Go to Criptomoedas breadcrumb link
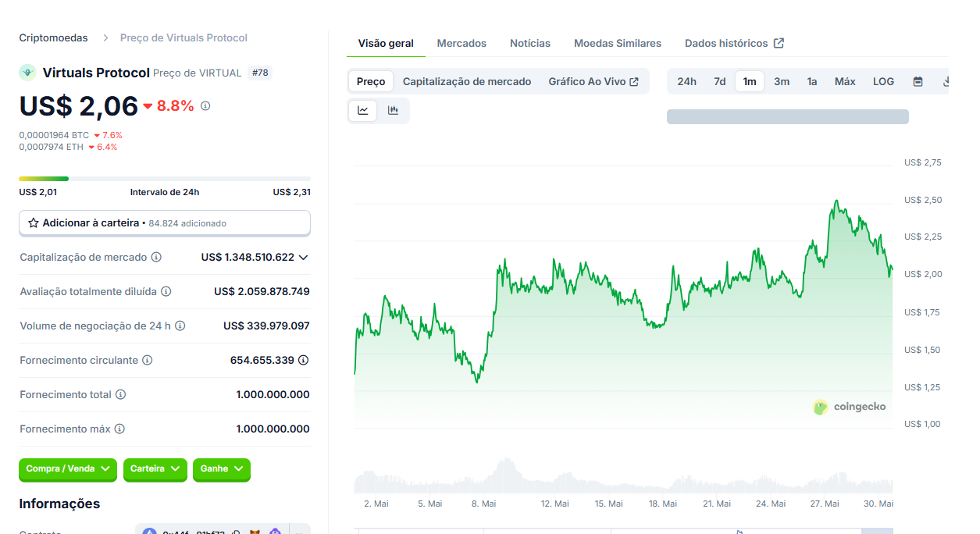980x534 pixels. [54, 37]
